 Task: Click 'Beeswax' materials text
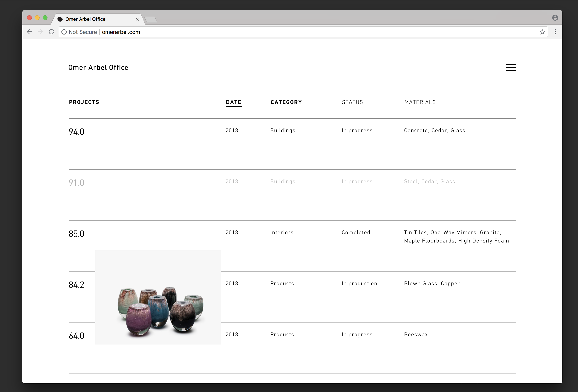click(416, 335)
